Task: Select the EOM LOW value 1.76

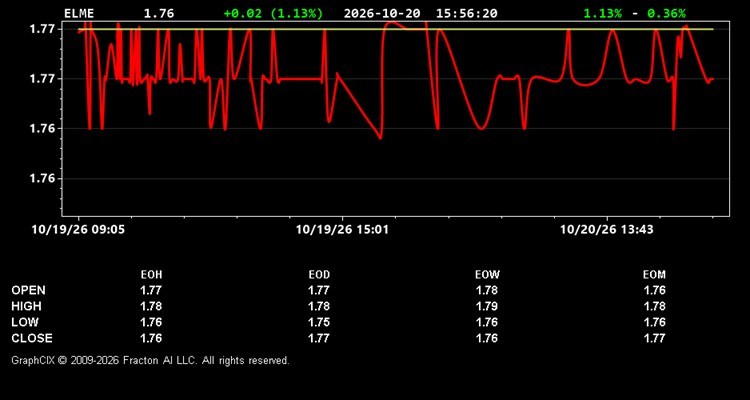Action: pos(654,322)
